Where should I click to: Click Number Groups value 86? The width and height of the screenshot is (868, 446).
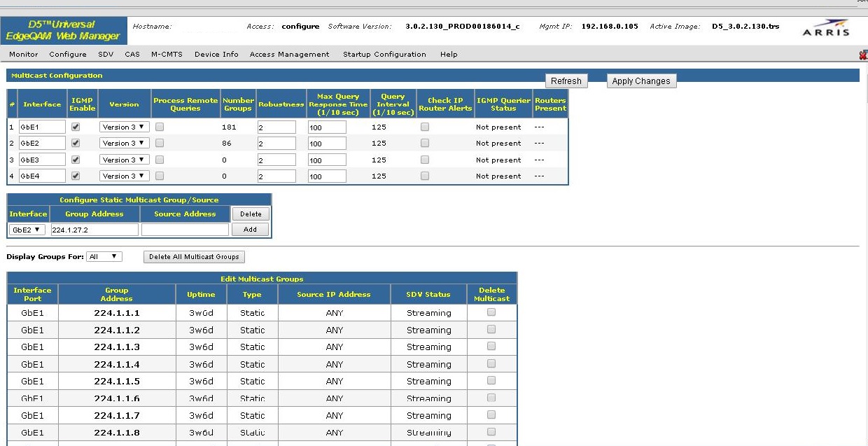point(227,144)
